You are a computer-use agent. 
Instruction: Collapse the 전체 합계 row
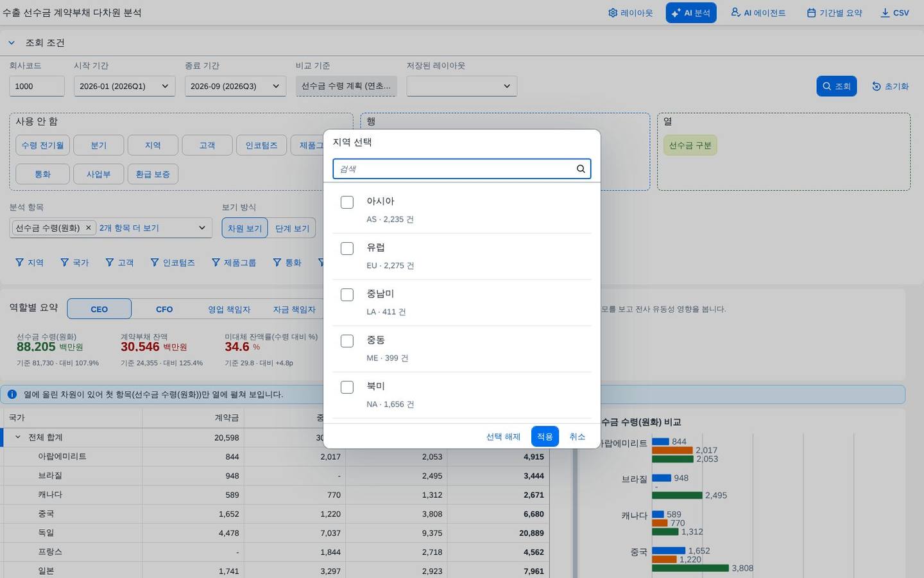[18, 437]
